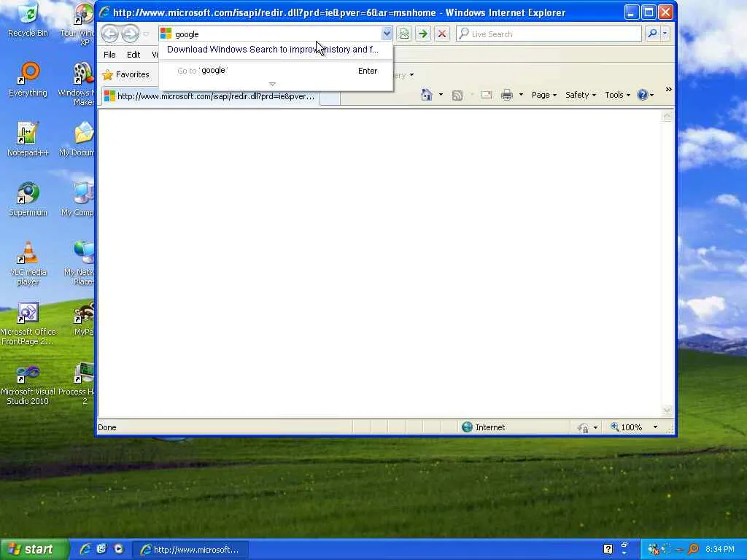The image size is (747, 560).
Task: Click the Print printer icon
Action: pyautogui.click(x=507, y=95)
